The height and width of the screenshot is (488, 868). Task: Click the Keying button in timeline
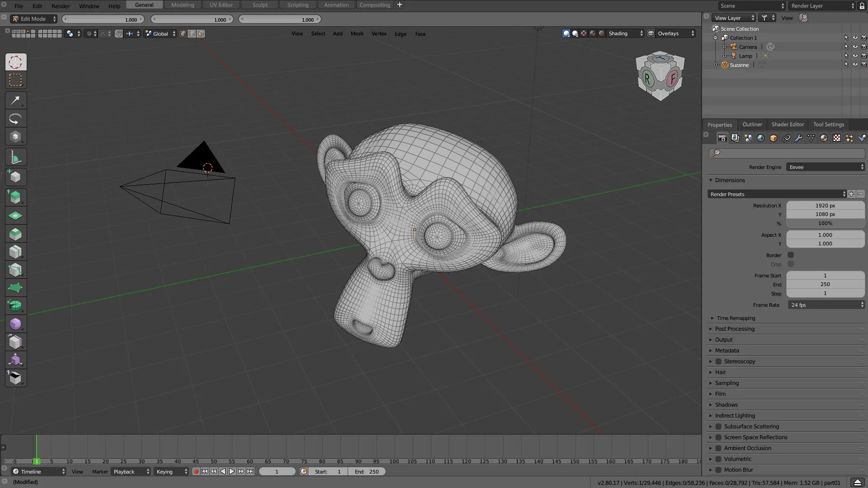point(171,472)
